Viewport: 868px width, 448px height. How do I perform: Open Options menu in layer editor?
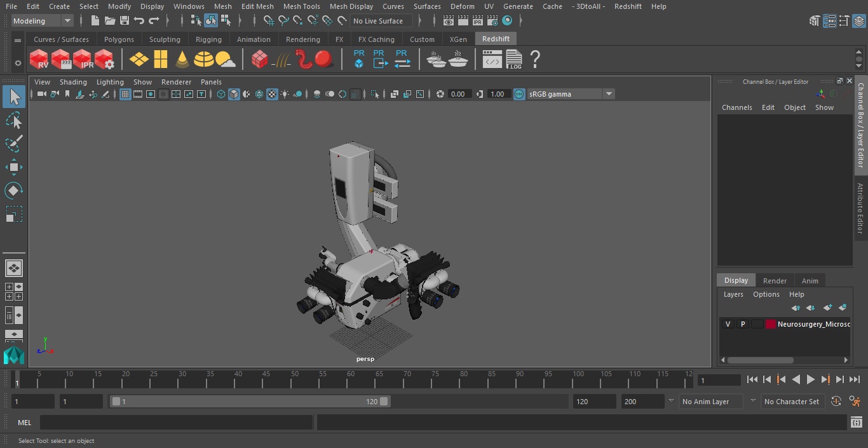coord(766,294)
